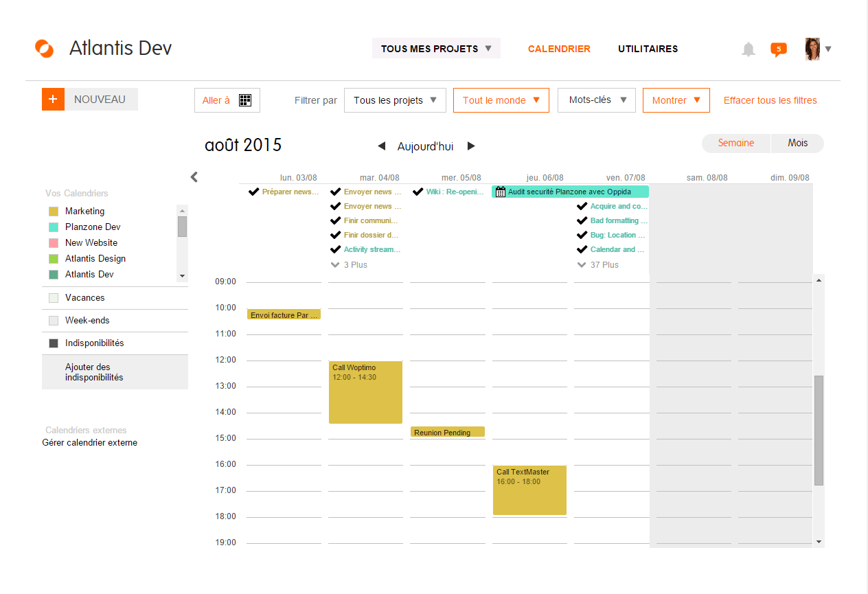868x594 pixels.
Task: Click the mer. 05/08 day header
Action: pos(461,178)
